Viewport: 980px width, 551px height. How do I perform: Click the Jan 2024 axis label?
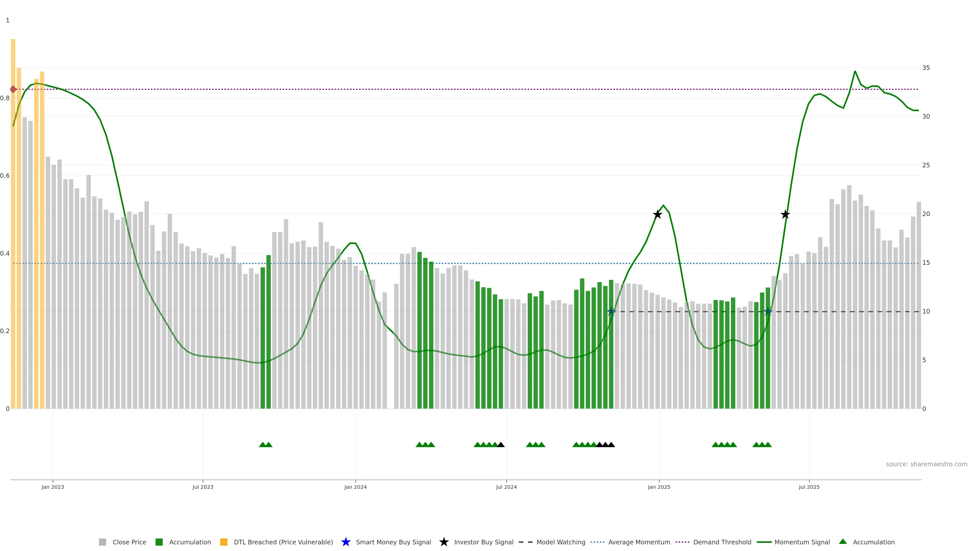click(355, 487)
